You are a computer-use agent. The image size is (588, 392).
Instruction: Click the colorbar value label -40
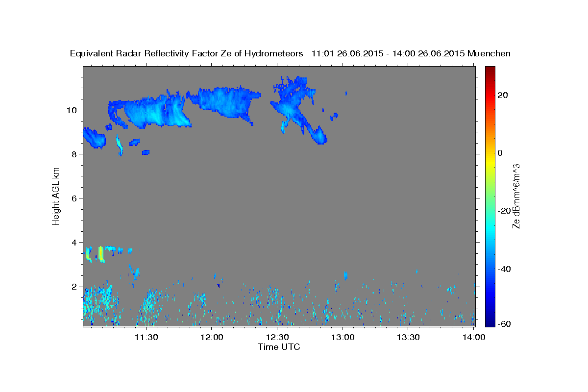coord(504,269)
